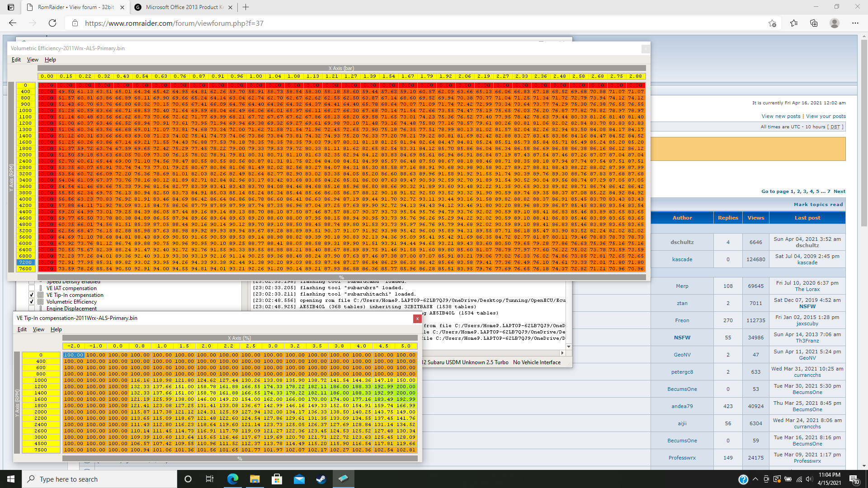
Task: Open the browser profile avatar
Action: [x=835, y=23]
